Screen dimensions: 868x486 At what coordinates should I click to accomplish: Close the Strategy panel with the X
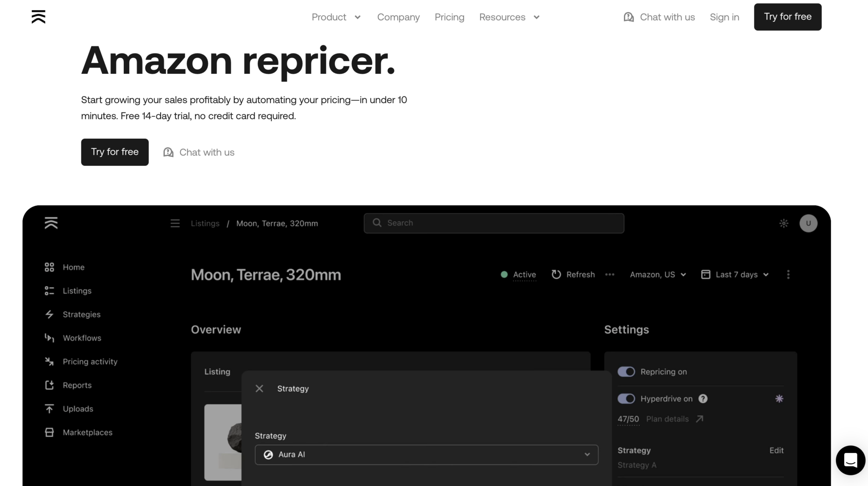pos(259,388)
